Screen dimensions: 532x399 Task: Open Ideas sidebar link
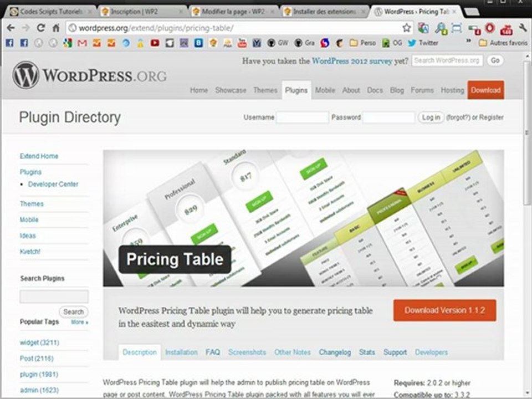pos(28,236)
